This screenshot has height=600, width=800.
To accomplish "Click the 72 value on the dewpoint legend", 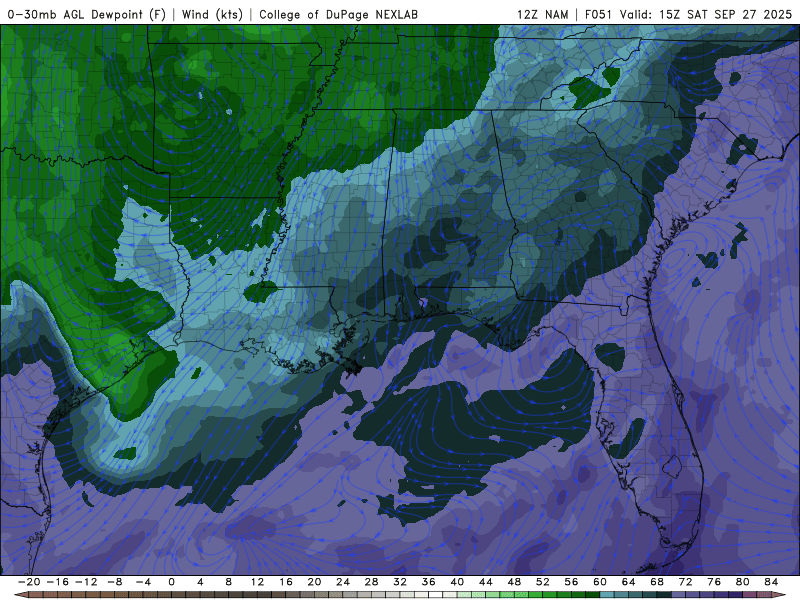I will coord(686,582).
